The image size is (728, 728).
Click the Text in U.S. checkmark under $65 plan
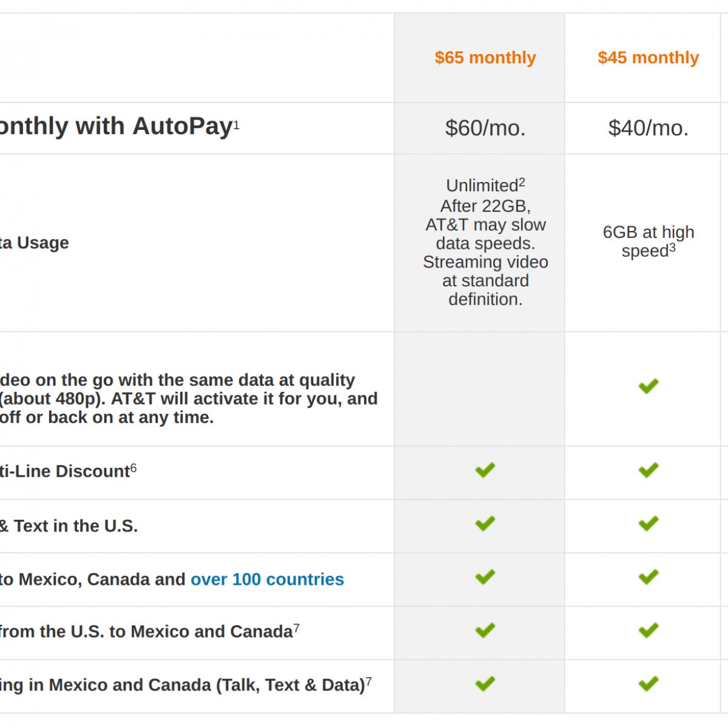pos(485,524)
